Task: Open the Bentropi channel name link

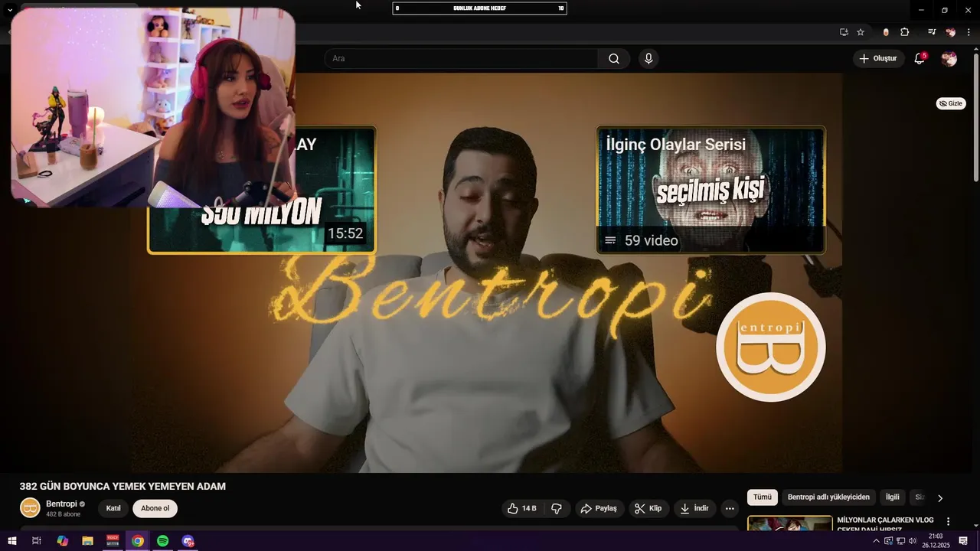Action: pyautogui.click(x=61, y=504)
